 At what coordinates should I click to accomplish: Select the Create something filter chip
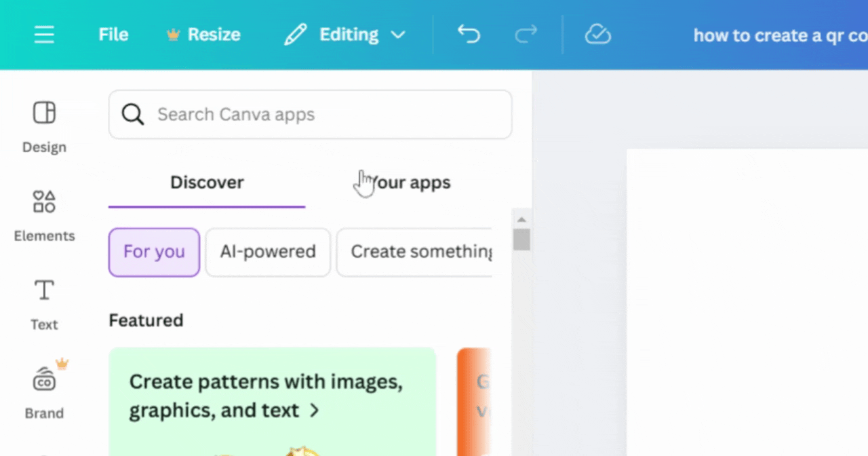[414, 252]
